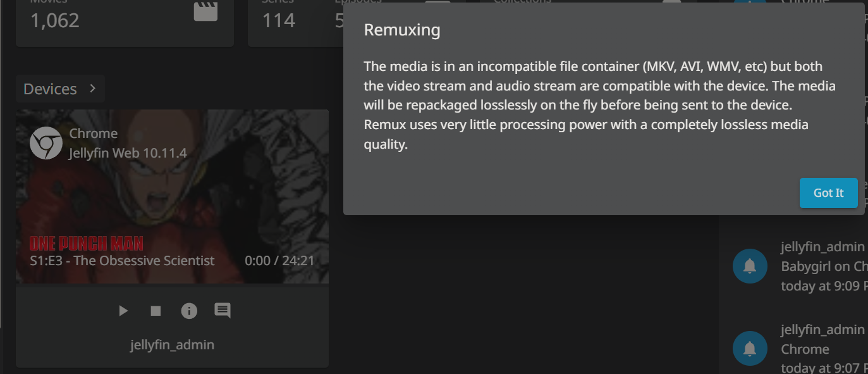The width and height of the screenshot is (868, 374).
Task: Click the 0:00 / 24:21 playback time
Action: [279, 261]
